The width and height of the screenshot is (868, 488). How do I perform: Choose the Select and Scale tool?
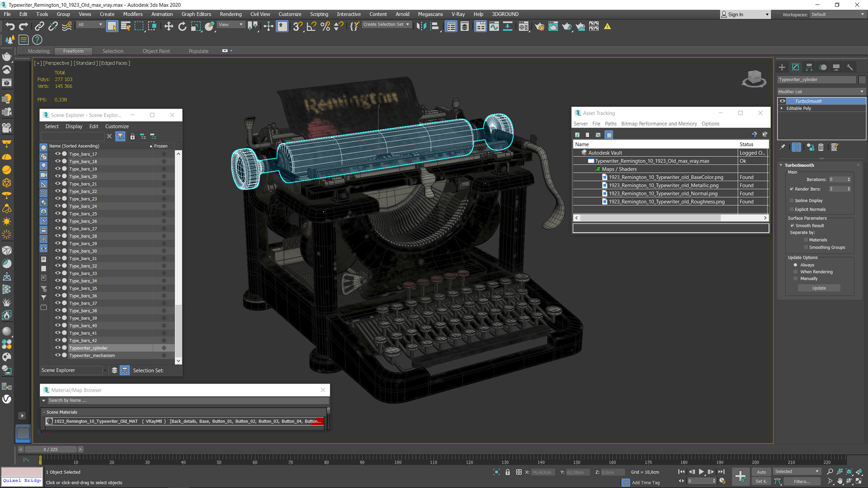click(196, 27)
